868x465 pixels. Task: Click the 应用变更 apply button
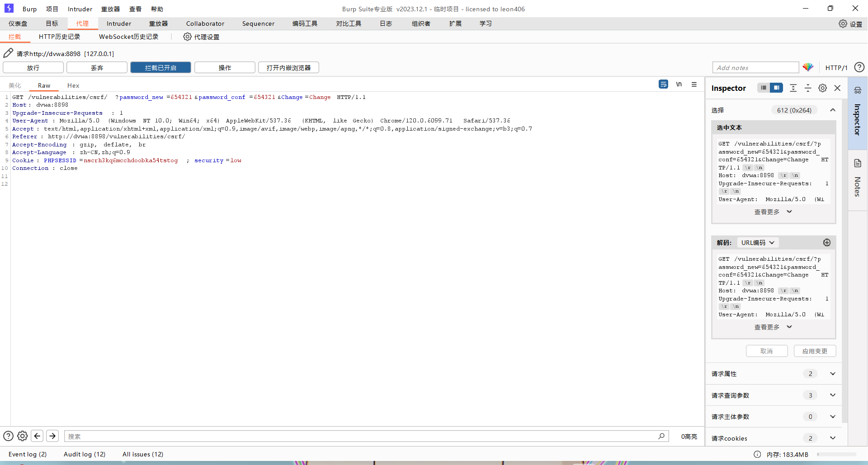(815, 351)
